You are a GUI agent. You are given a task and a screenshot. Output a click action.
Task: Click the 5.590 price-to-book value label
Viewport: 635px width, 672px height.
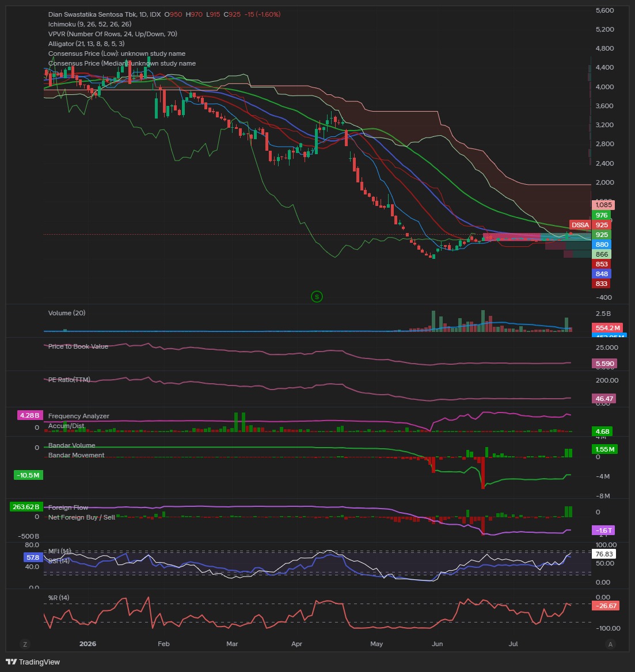[604, 364]
